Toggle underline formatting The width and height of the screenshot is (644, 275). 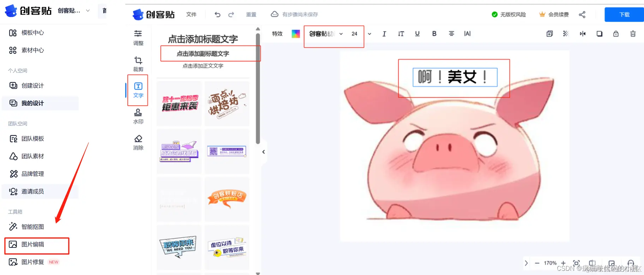point(417,34)
